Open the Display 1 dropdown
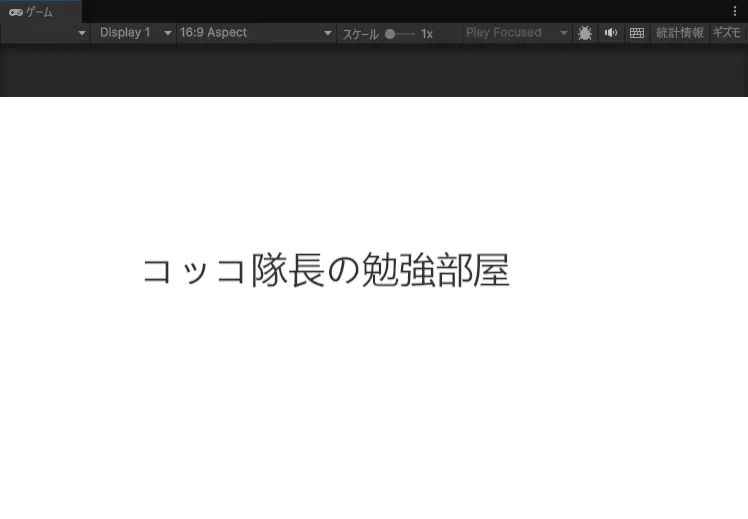Screen dimensions: 748x519 click(x=134, y=33)
